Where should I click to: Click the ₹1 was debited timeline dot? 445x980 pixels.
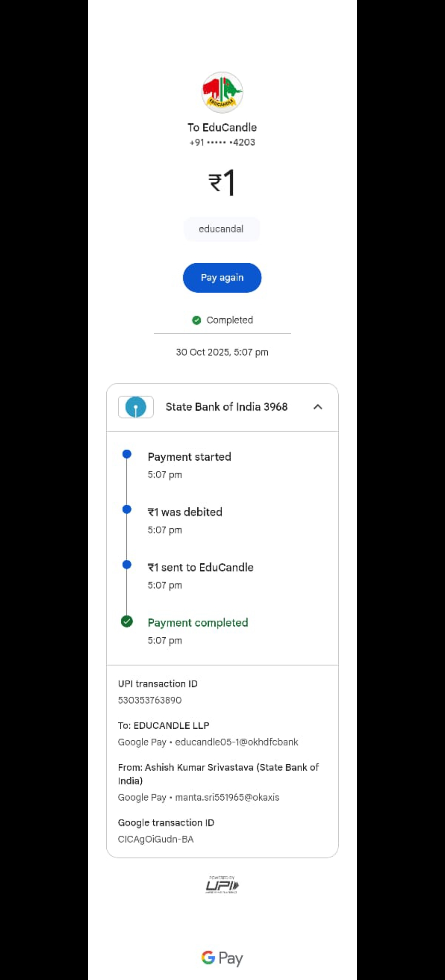coord(127,509)
